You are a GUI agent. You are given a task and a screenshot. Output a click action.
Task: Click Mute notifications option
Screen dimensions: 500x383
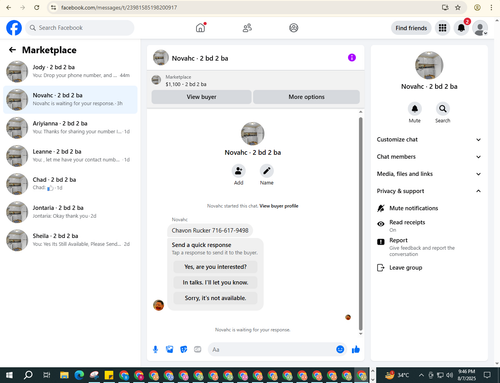[x=429, y=208]
